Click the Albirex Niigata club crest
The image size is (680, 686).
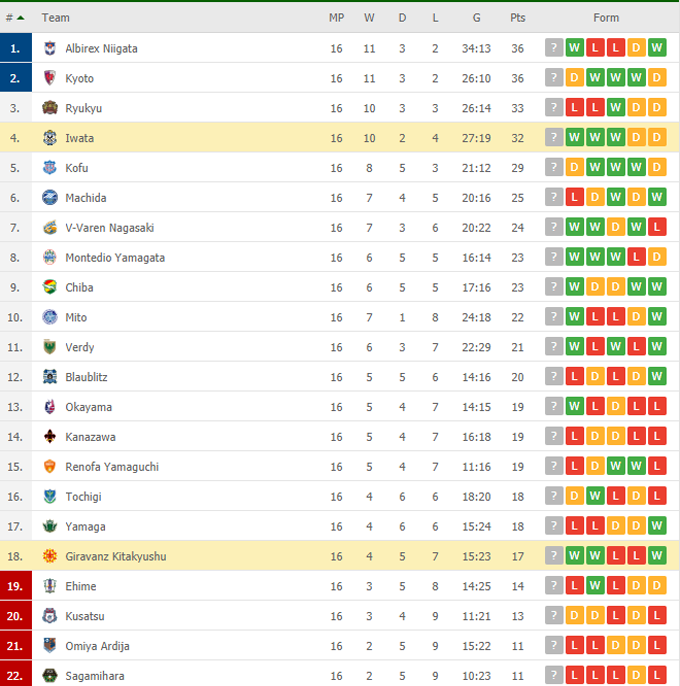coord(50,48)
